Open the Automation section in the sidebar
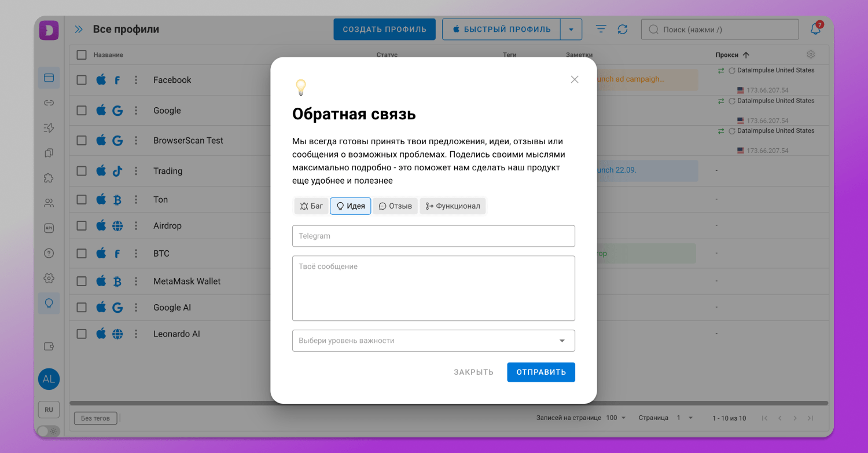Image resolution: width=868 pixels, height=453 pixels. click(49, 128)
